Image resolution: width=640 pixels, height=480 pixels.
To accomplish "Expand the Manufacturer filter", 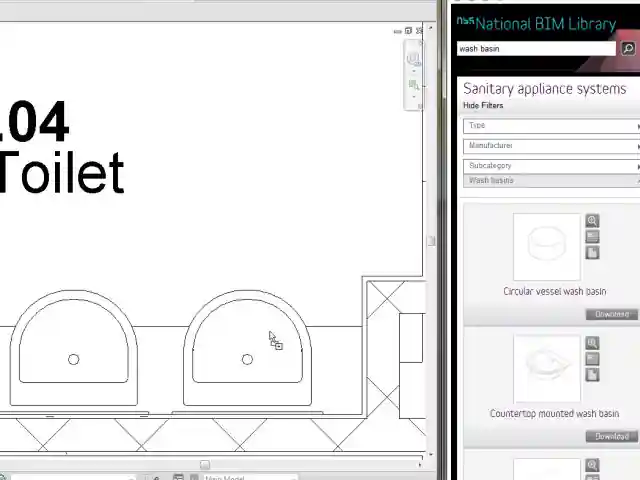I will pyautogui.click(x=550, y=146).
